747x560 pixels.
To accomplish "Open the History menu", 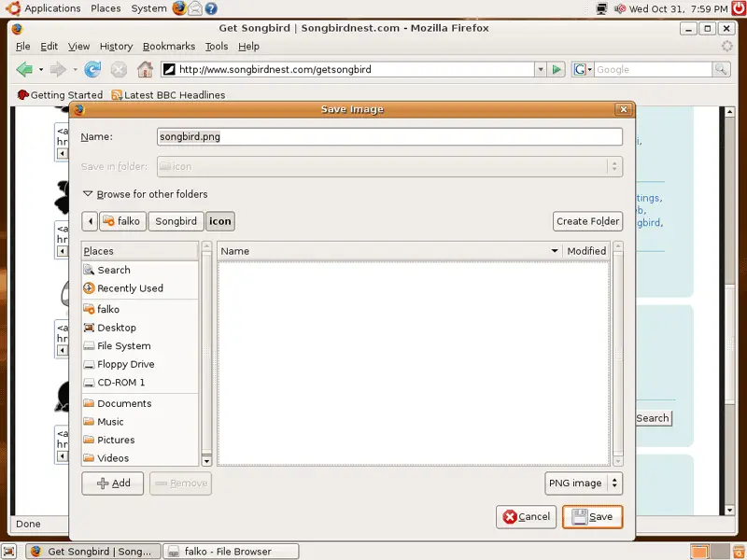I will click(116, 46).
